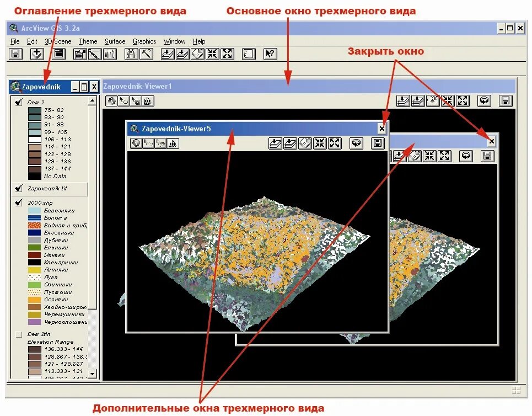Select globe Navigate tool in Viewer5 toolbar
Screen dimensions: 532x416
pos(136,143)
